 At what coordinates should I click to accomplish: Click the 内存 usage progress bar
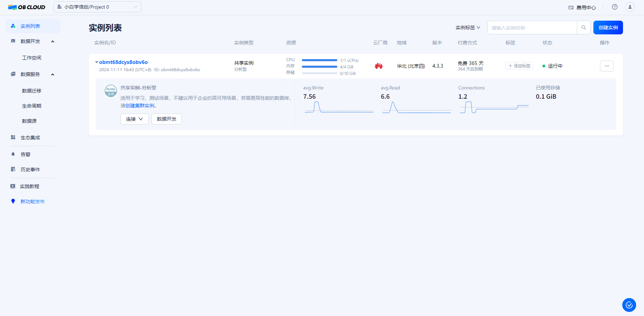319,67
